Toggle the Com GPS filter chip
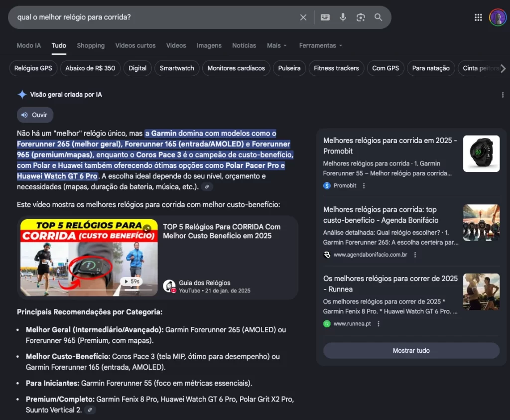Image resolution: width=510 pixels, height=420 pixels. pos(385,68)
